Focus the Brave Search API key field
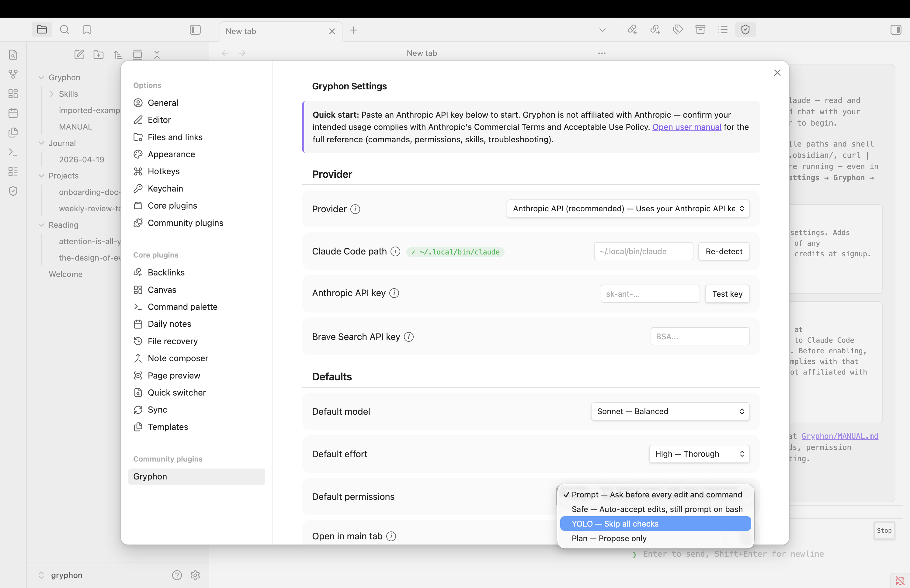The height and width of the screenshot is (588, 910). click(700, 336)
